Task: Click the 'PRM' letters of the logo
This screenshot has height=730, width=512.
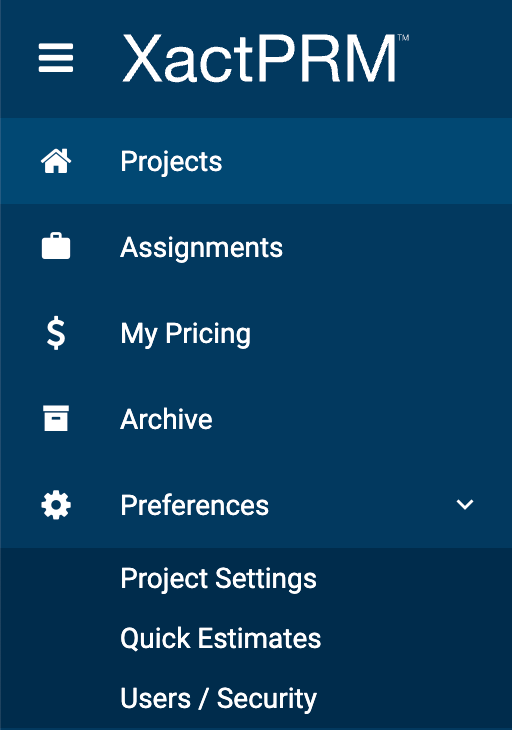Action: 326,59
